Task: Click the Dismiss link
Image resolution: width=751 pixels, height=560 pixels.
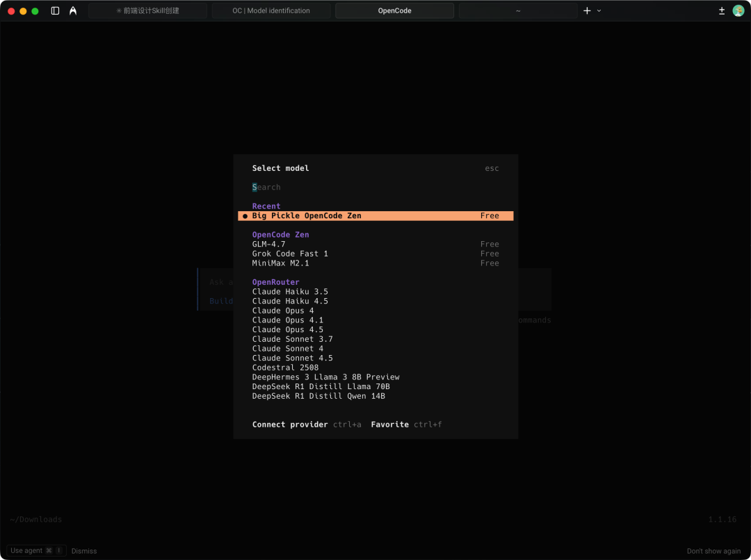Action: 84,551
